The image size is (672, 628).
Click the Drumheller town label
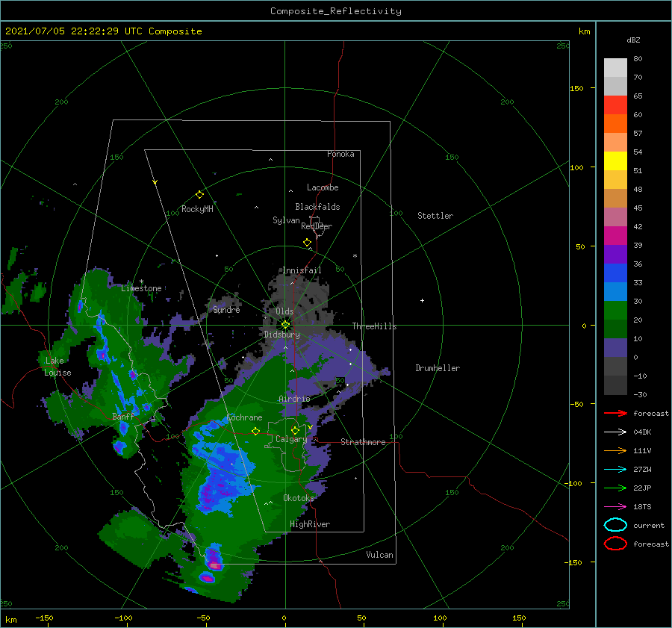[x=438, y=368]
